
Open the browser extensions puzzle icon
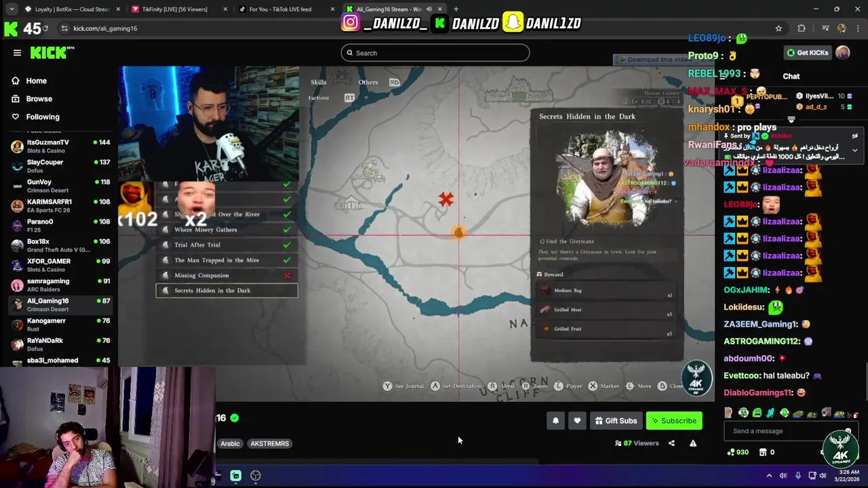802,28
